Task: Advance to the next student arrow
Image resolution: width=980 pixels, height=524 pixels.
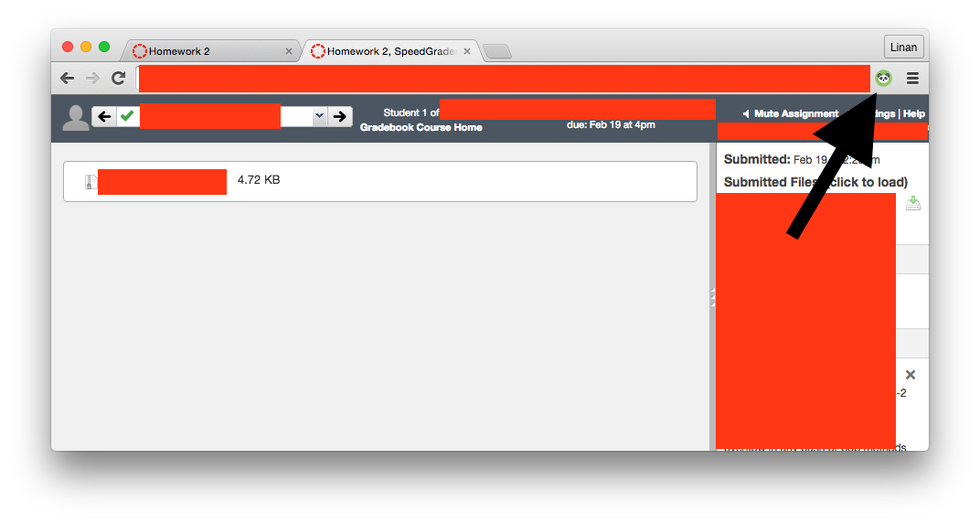Action: (340, 116)
